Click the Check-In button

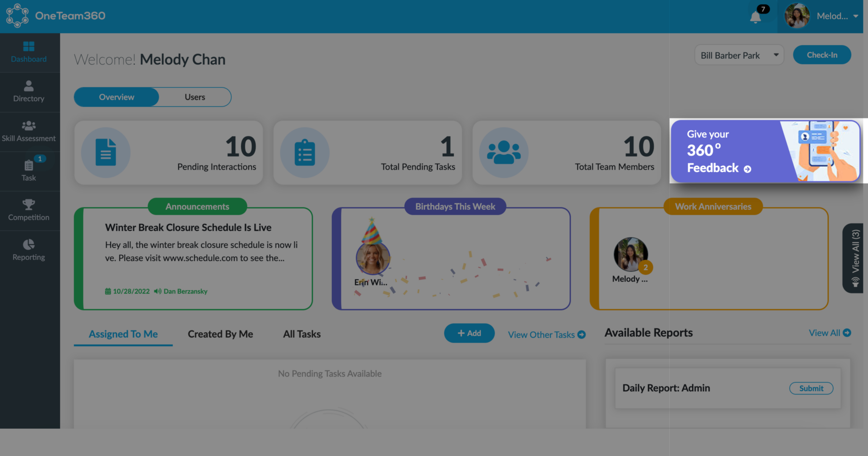click(x=822, y=55)
